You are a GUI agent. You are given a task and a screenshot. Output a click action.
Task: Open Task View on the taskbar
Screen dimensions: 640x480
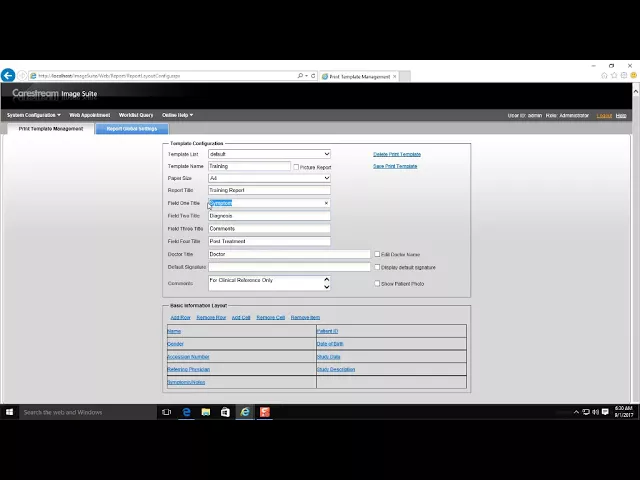(167, 412)
